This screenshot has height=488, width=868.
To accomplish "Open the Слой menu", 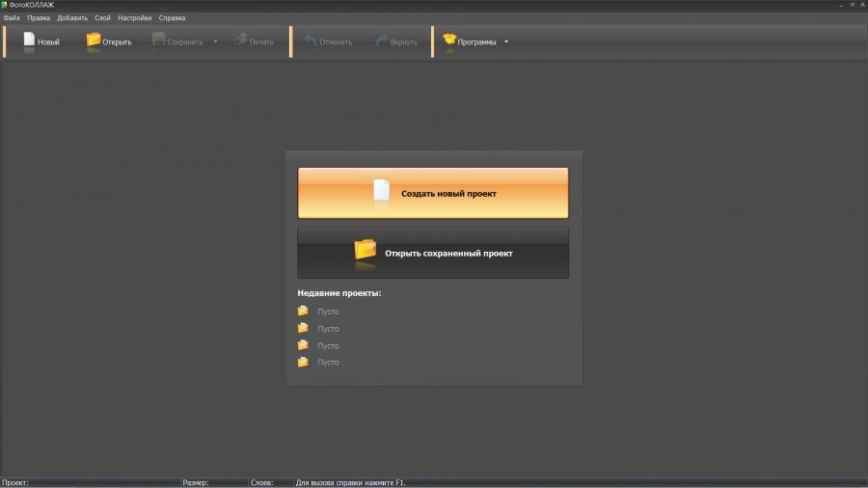I will point(102,18).
